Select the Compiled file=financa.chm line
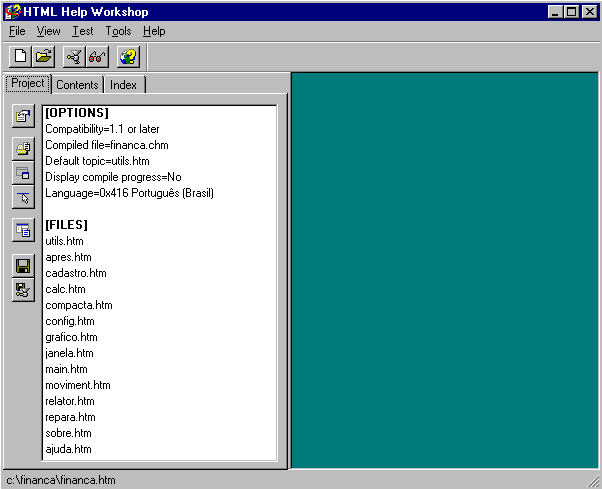 [x=107, y=145]
